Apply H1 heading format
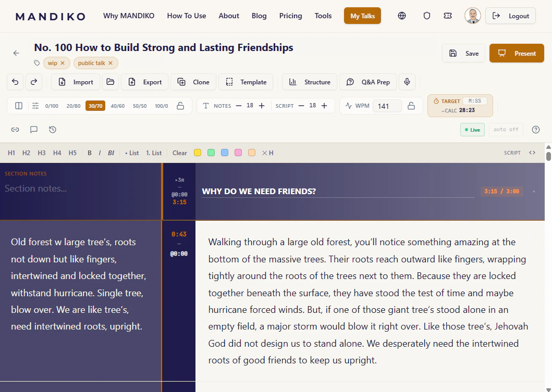This screenshot has height=392, width=552. coord(11,153)
